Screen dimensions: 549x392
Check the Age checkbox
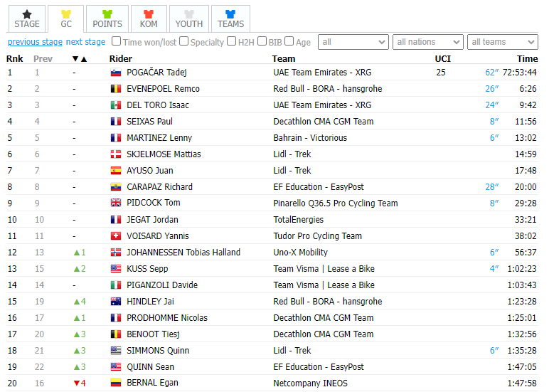click(x=289, y=41)
